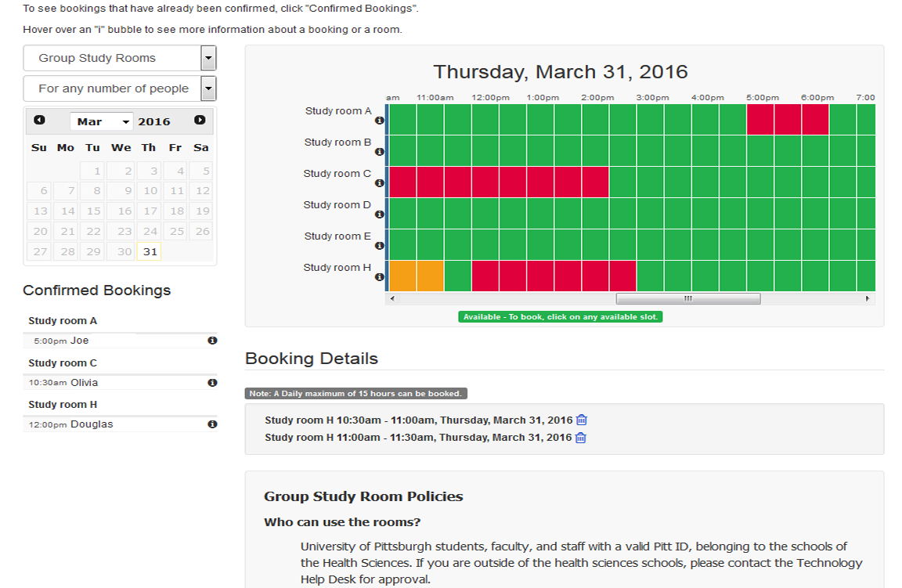Go to the previous month in the calendar

click(39, 121)
